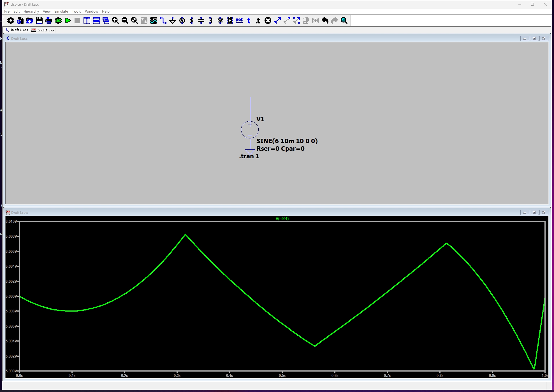The width and height of the screenshot is (554, 392).
Task: Undo the last action
Action: pos(325,20)
